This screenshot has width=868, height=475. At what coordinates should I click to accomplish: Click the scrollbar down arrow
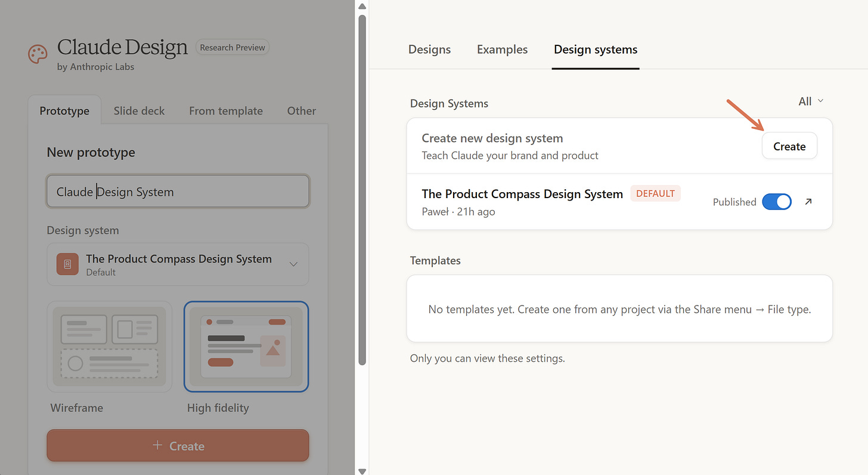coord(362,470)
